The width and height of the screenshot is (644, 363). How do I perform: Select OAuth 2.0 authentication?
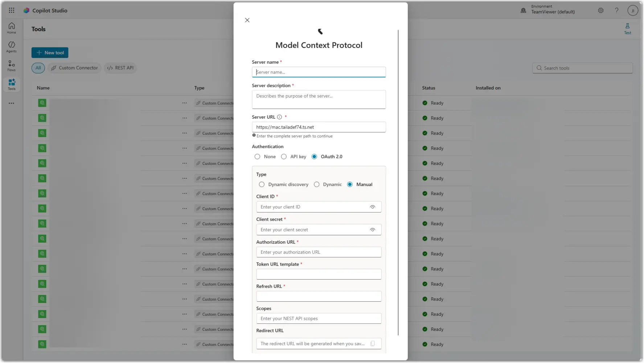point(314,157)
